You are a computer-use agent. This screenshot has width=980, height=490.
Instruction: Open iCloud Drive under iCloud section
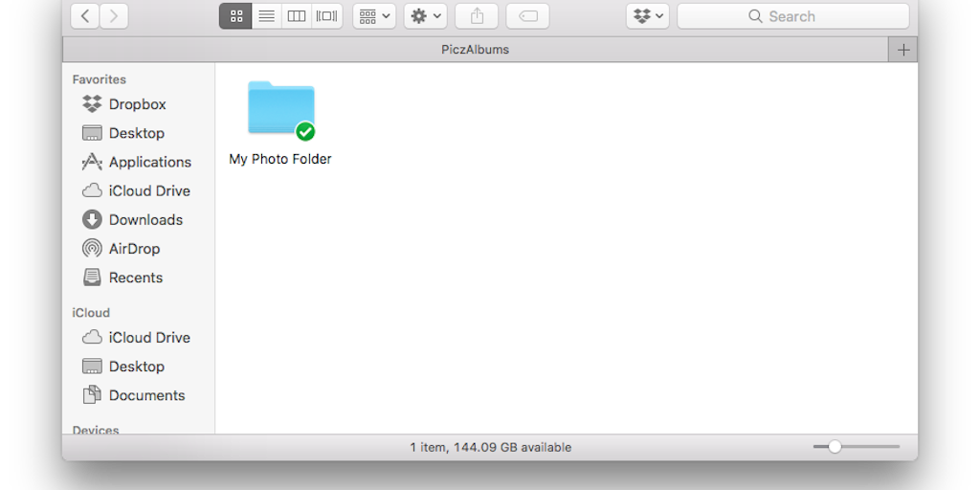149,338
